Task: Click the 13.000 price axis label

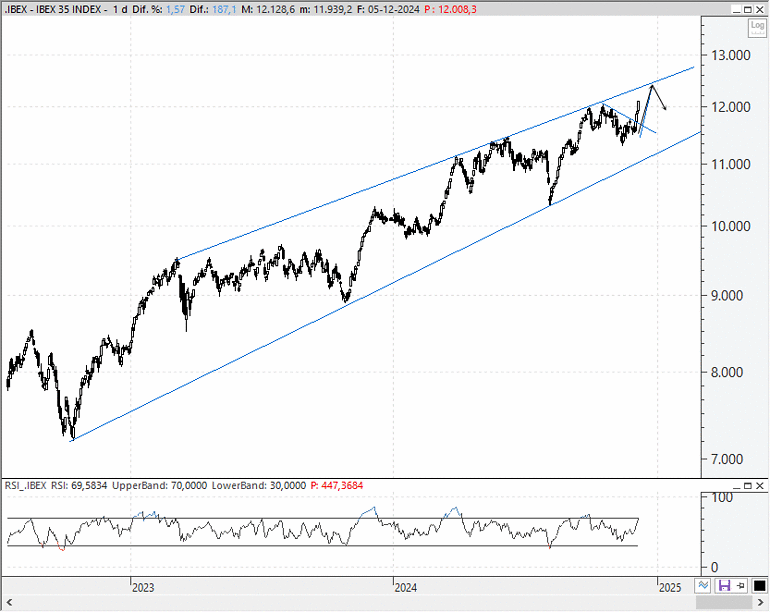Action: click(731, 55)
